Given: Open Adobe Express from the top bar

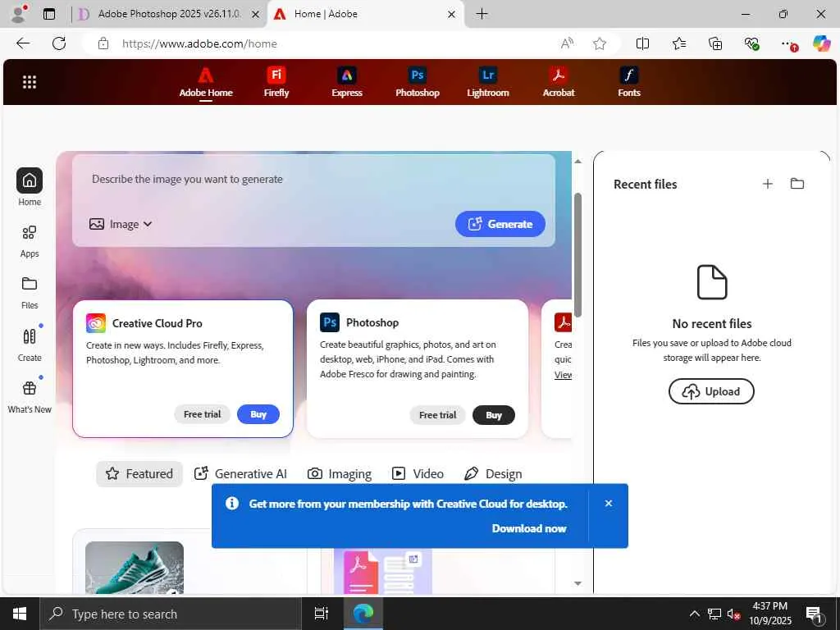Looking at the screenshot, I should (347, 83).
